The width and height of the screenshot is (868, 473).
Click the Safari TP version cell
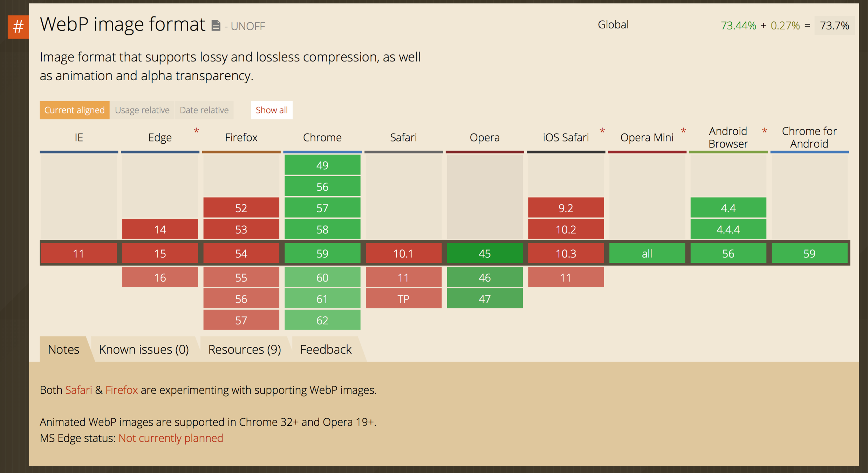[403, 299]
